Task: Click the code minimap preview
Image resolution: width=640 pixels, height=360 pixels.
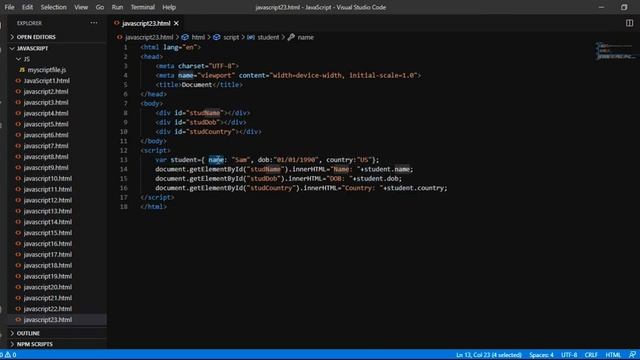Action: 616,51
